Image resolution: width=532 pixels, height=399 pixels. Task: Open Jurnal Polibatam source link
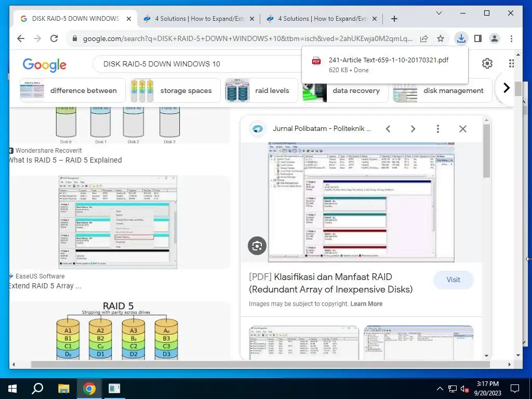click(322, 129)
